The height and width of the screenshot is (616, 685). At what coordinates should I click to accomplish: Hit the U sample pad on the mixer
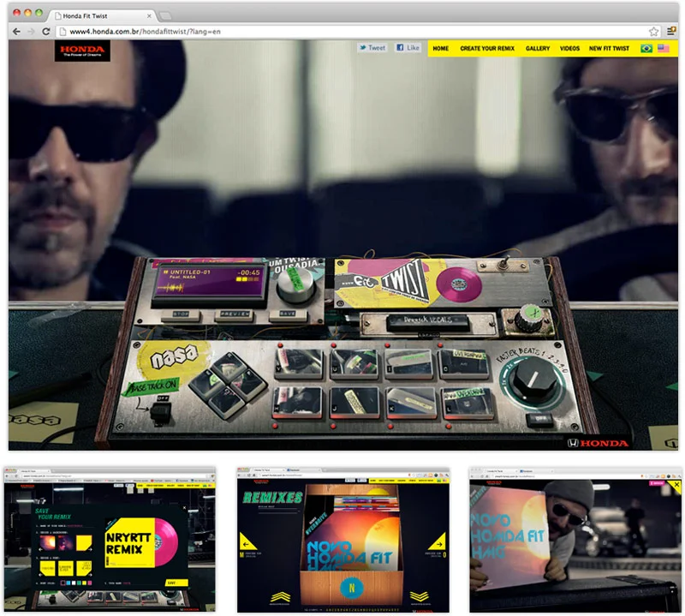coord(354,363)
